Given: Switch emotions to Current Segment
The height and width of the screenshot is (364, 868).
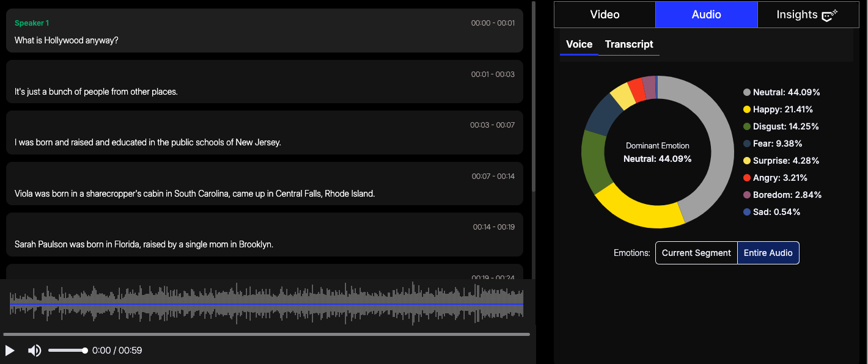Looking at the screenshot, I should pyautogui.click(x=696, y=253).
